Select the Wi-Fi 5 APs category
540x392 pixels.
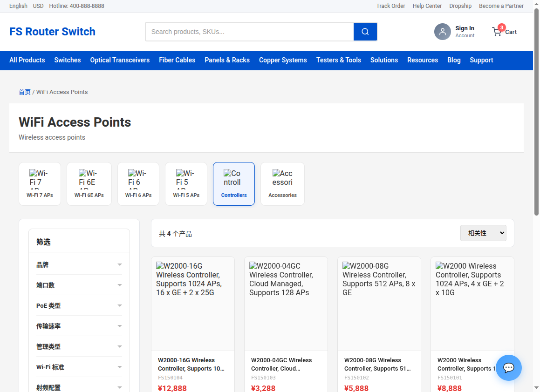(x=186, y=184)
